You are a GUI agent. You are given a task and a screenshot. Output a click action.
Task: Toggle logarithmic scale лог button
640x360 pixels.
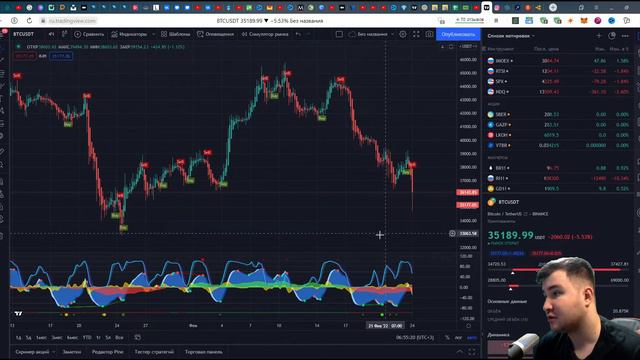click(x=458, y=338)
